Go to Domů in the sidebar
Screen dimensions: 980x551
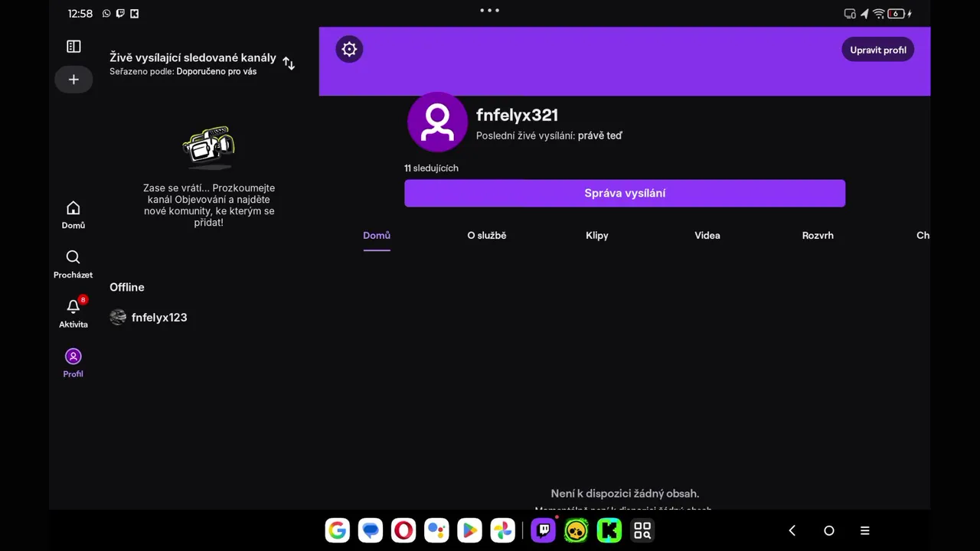pos(73,215)
